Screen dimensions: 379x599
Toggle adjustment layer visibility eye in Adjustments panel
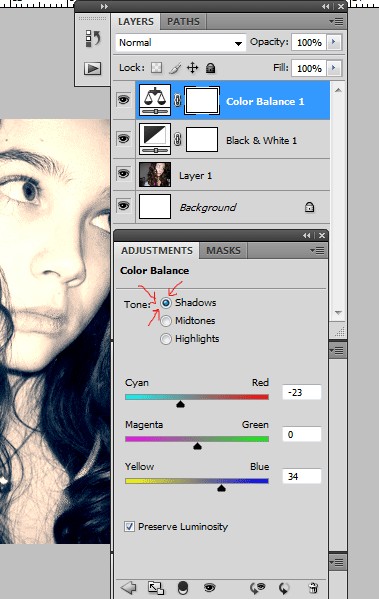[x=209, y=587]
